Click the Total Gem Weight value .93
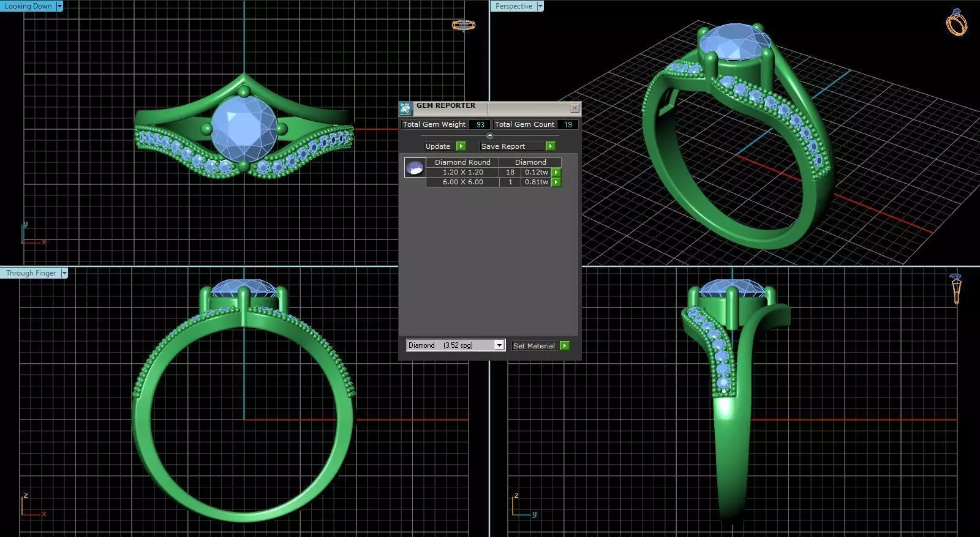The height and width of the screenshot is (537, 980). coord(480,124)
